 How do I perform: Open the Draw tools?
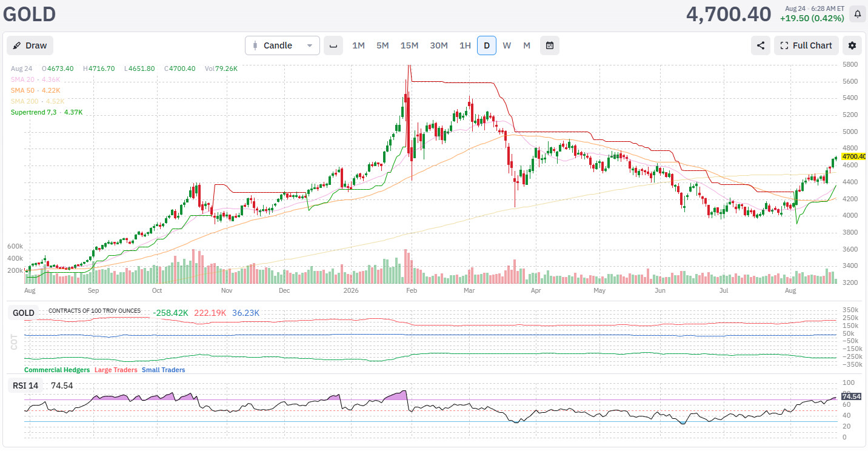(30, 45)
